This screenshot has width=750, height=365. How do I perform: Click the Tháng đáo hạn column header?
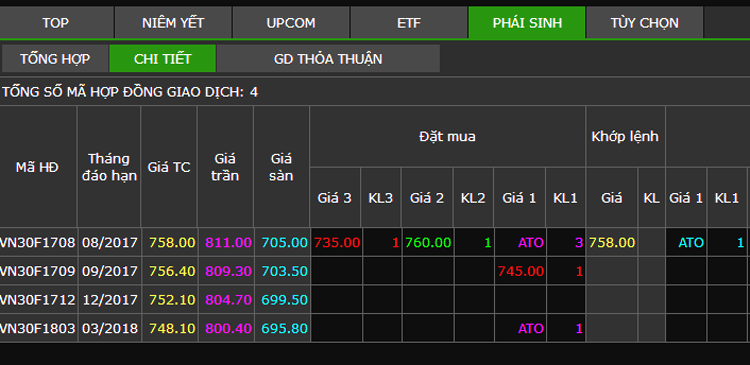coord(109,167)
